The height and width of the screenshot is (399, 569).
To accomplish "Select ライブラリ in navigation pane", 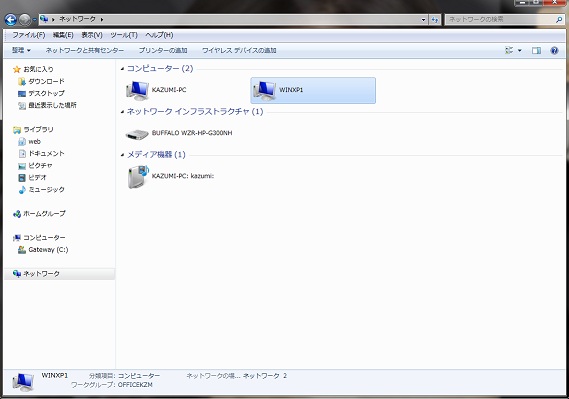I will (x=38, y=129).
